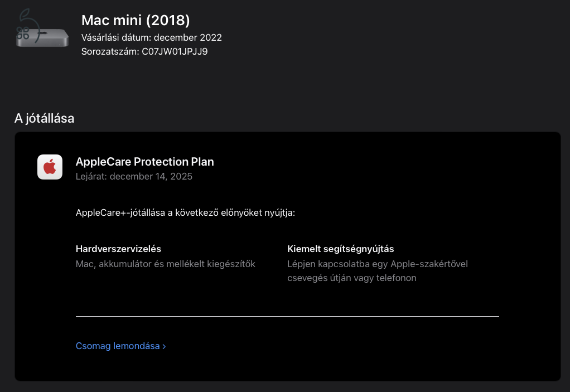Click the serial number C07JW01JPJJ9

[175, 52]
